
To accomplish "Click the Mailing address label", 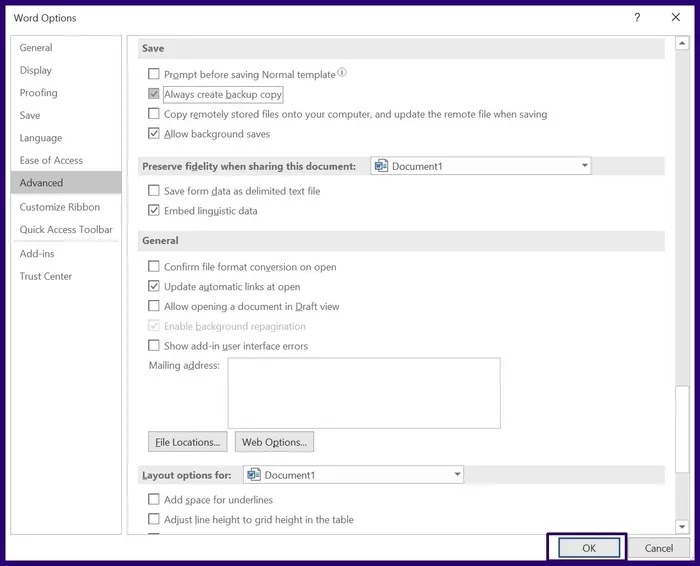I will tap(184, 365).
